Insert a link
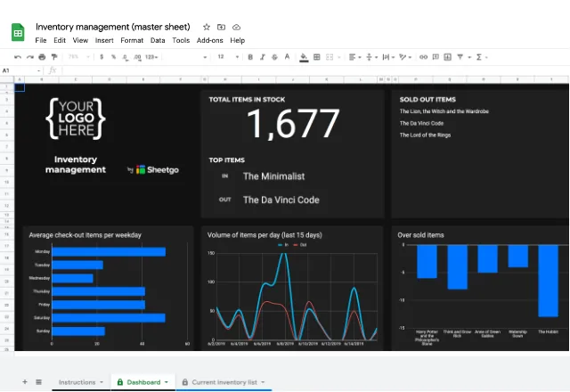Viewport: 570px width, 392px height. pyautogui.click(x=424, y=57)
